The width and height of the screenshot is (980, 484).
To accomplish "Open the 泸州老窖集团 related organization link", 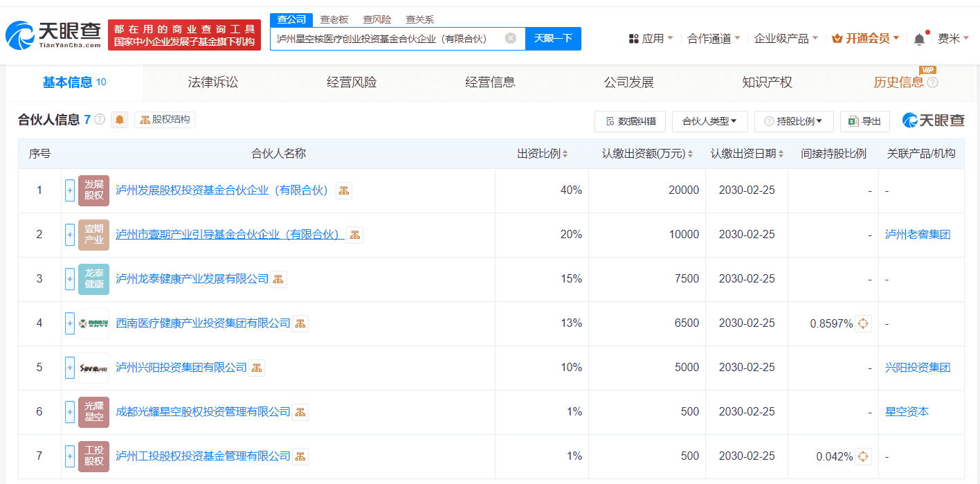I will point(918,235).
